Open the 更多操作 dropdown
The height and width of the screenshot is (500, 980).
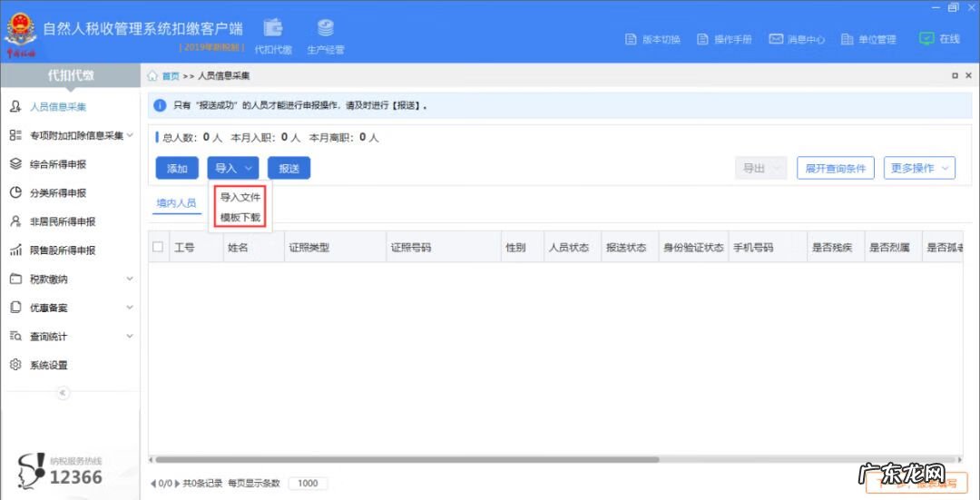(919, 168)
